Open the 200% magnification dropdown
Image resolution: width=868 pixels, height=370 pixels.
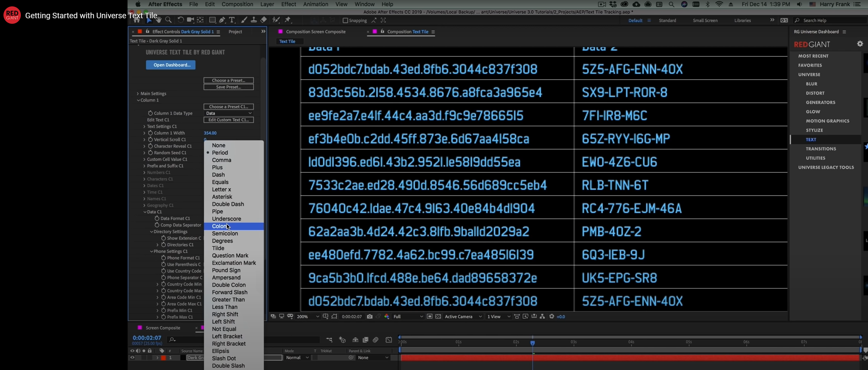(308, 316)
